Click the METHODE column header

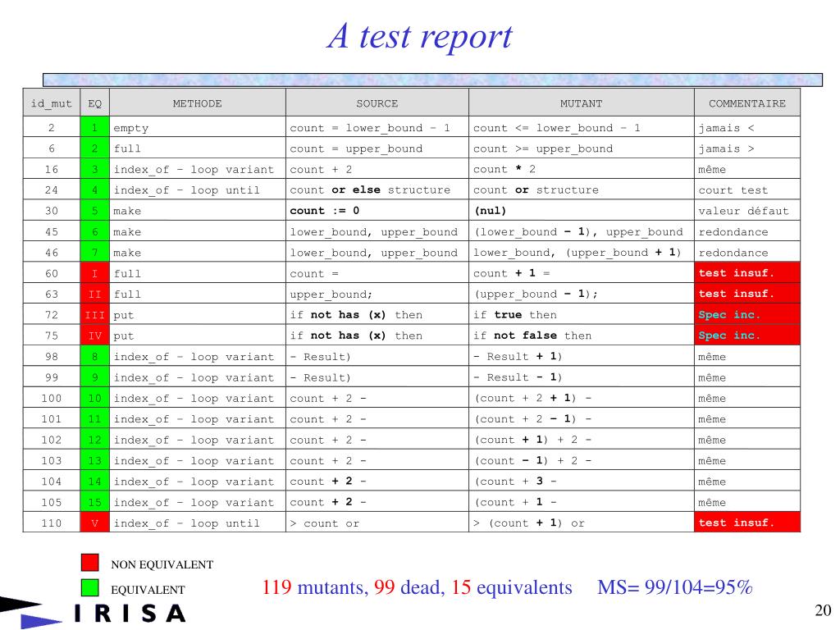197,103
